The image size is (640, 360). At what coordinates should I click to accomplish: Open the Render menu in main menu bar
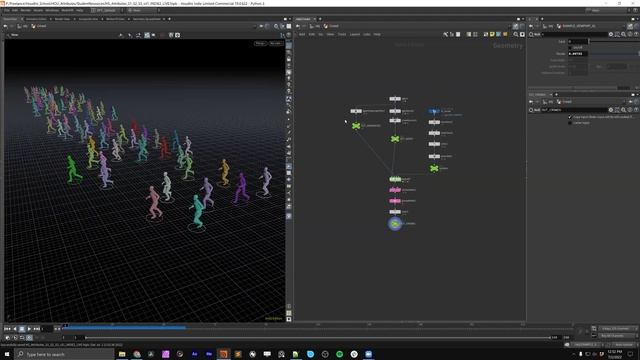tap(26, 10)
